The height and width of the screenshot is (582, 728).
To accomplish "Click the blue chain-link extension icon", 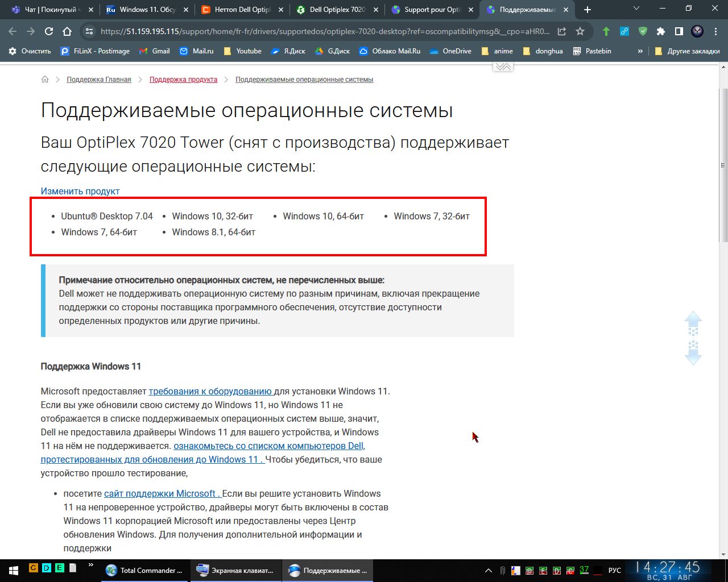I will tap(624, 32).
